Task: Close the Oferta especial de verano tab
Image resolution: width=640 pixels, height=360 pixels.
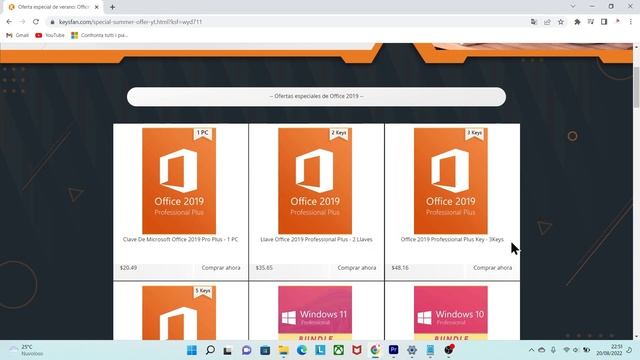Action: click(x=97, y=7)
